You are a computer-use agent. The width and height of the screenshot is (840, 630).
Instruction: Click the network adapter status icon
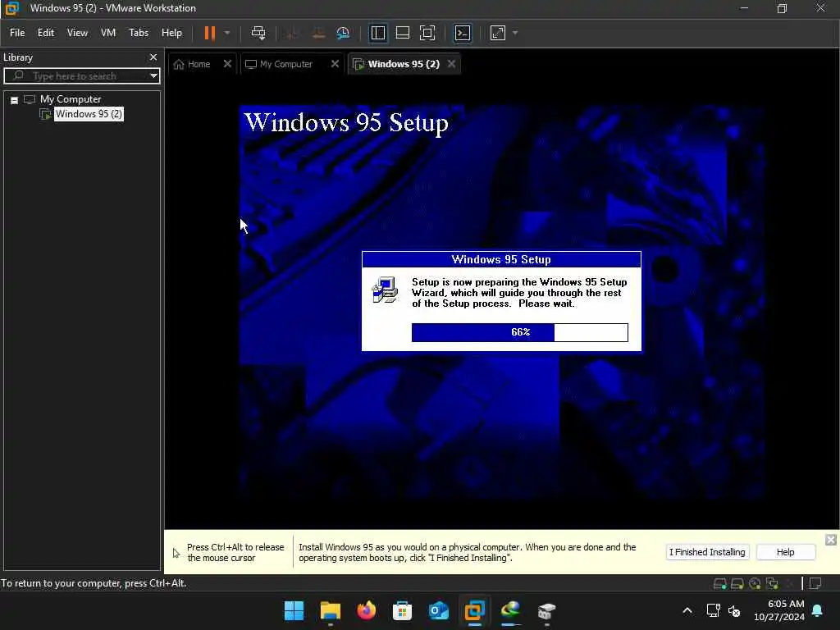click(x=772, y=583)
